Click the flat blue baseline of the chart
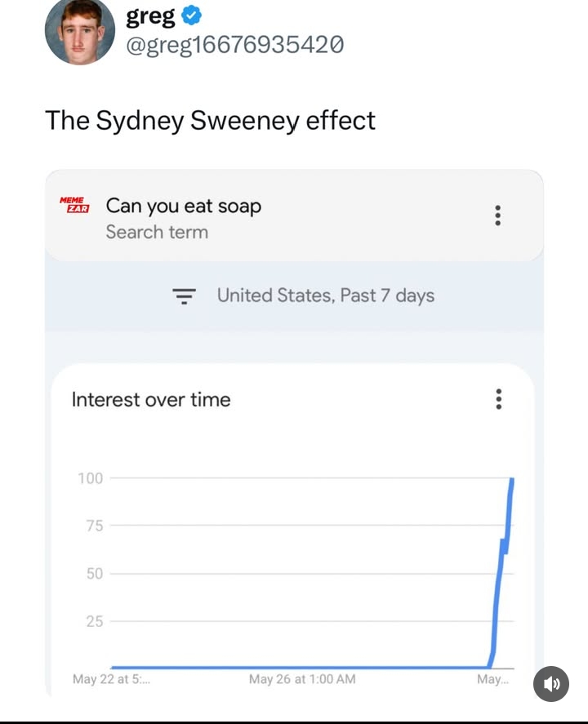The height and width of the screenshot is (724, 588). click(x=300, y=667)
